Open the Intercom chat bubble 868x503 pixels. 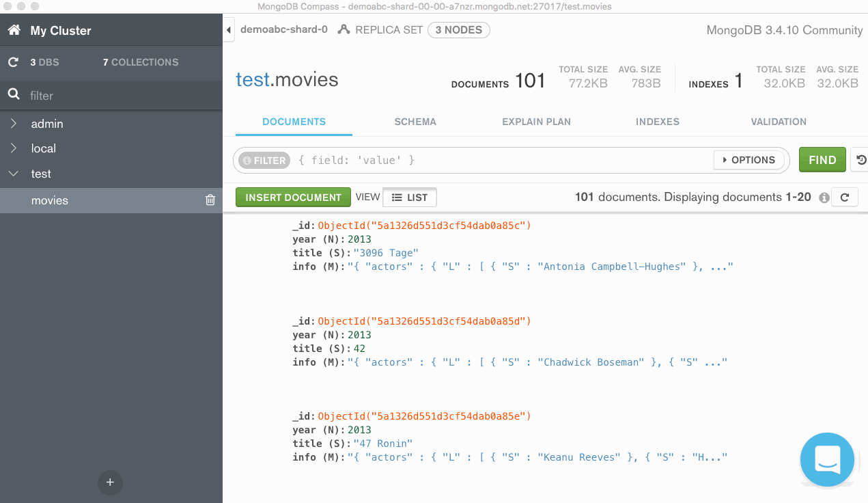point(827,460)
